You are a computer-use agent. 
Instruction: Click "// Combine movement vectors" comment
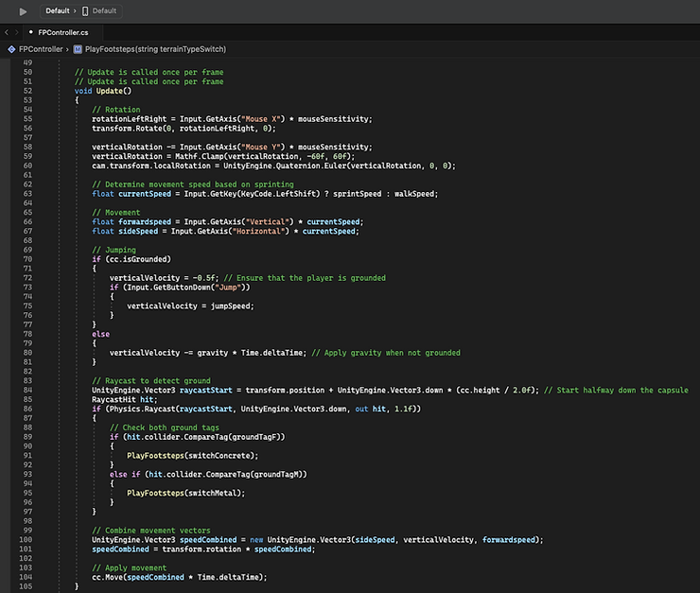click(x=151, y=531)
